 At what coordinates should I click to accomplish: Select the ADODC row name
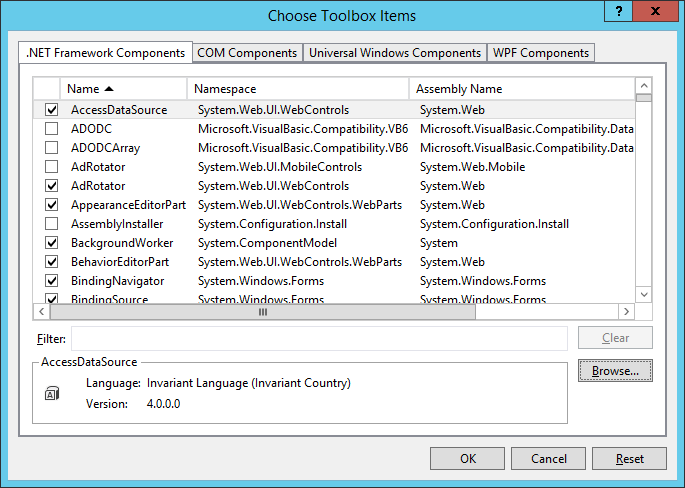point(91,128)
